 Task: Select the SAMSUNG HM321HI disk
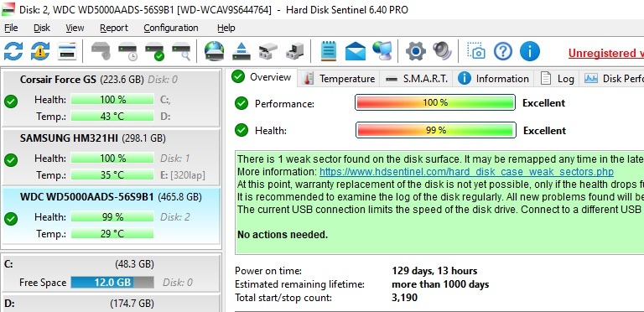pyautogui.click(x=111, y=157)
